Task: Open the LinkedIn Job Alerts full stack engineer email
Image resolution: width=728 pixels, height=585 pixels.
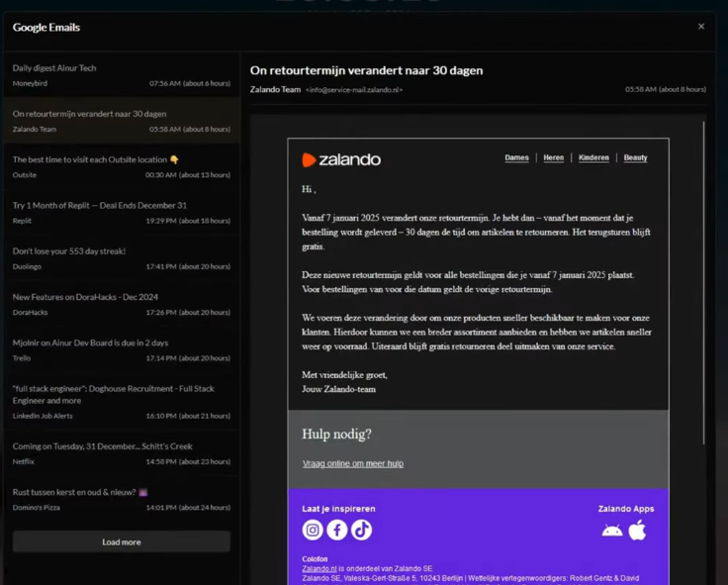Action: [x=122, y=402]
